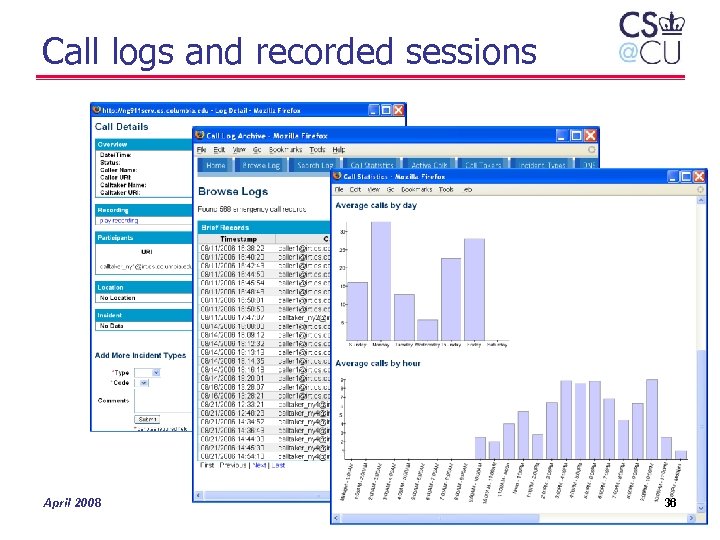Open Tools menu in Call Log Archive window
Image resolution: width=720 pixels, height=540 pixels.
pos(317,150)
